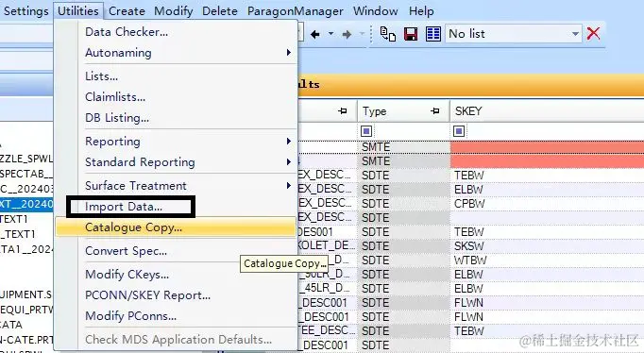Open the Window menu

click(376, 11)
